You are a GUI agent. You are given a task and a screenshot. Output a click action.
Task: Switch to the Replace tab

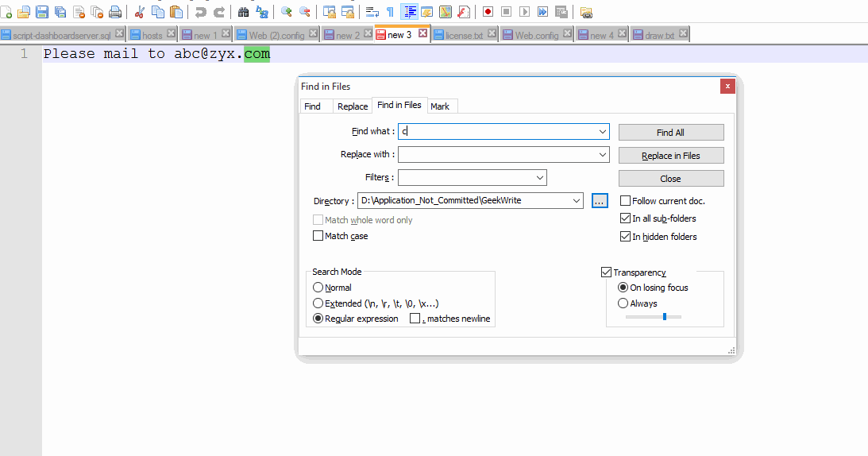[353, 106]
